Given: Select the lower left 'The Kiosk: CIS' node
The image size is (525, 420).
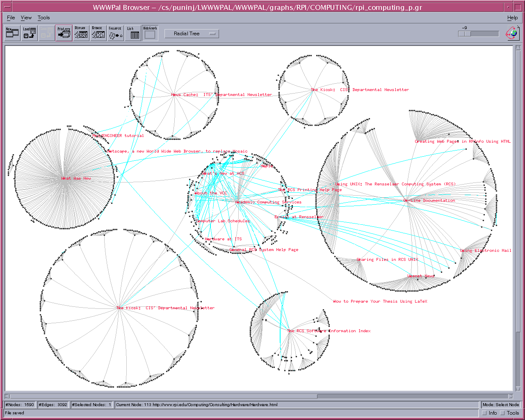Looking at the screenshot, I should click(165, 308).
